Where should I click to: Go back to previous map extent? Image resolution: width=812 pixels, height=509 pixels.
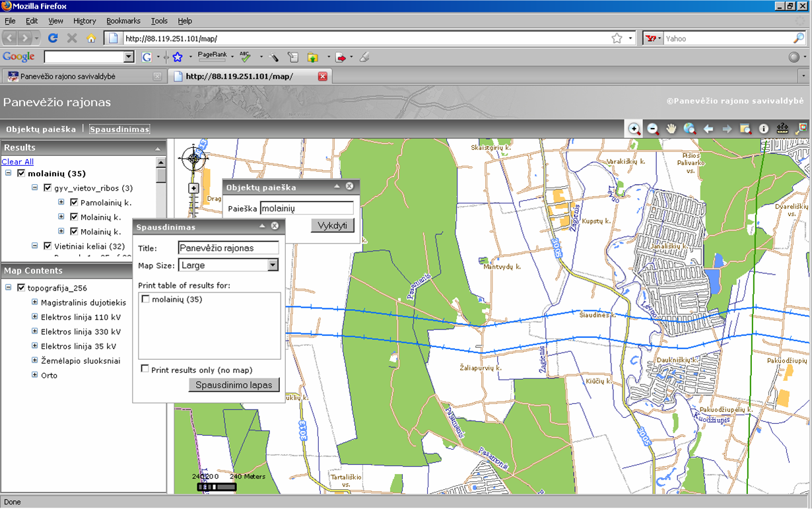coord(708,129)
